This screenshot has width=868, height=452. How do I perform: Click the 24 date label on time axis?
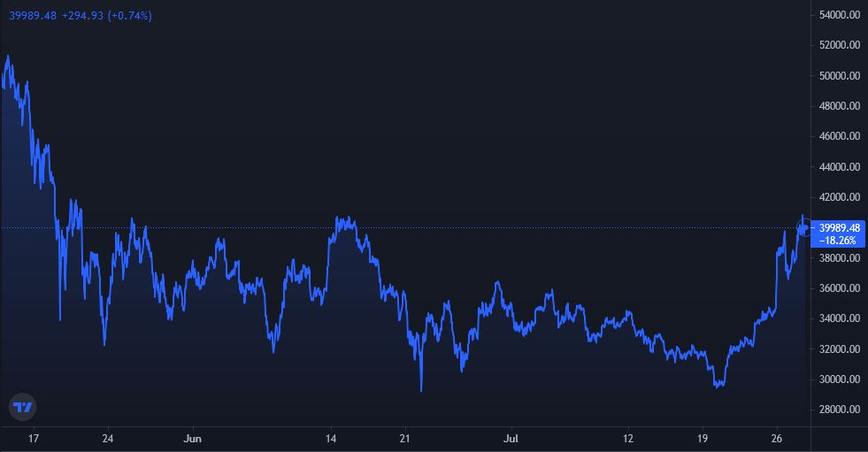pyautogui.click(x=108, y=439)
